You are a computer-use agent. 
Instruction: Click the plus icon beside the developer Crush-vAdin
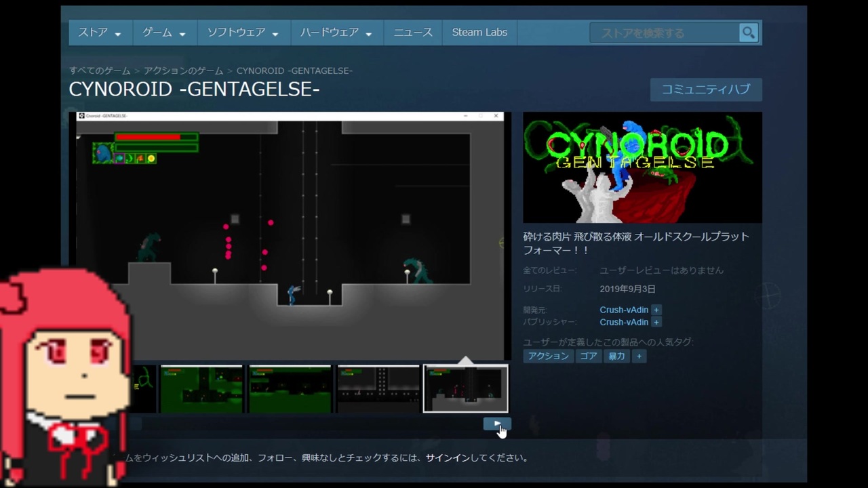[656, 310]
